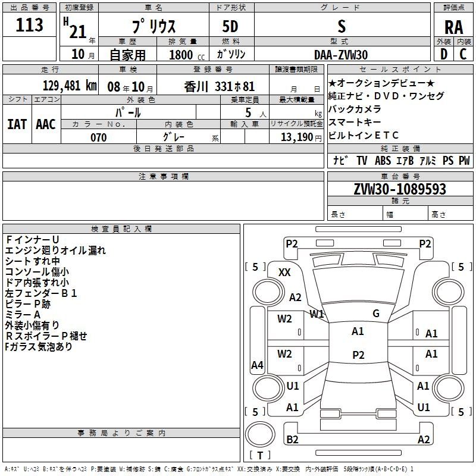Screen dimensions: 476x476
Task: Click the G windshield chip mark
Action: 376,313
